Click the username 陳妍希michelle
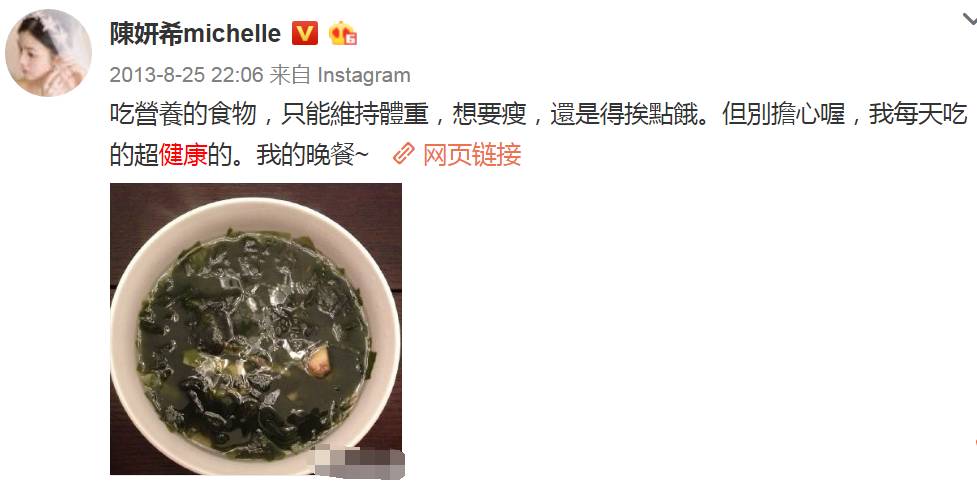 [x=196, y=34]
